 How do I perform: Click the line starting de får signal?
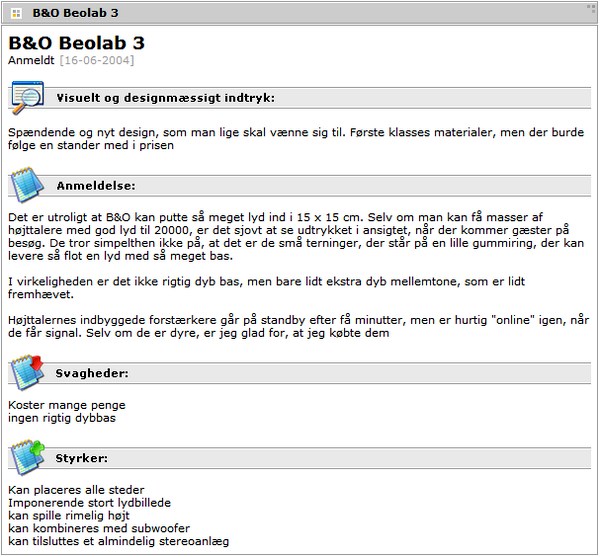click(199, 333)
